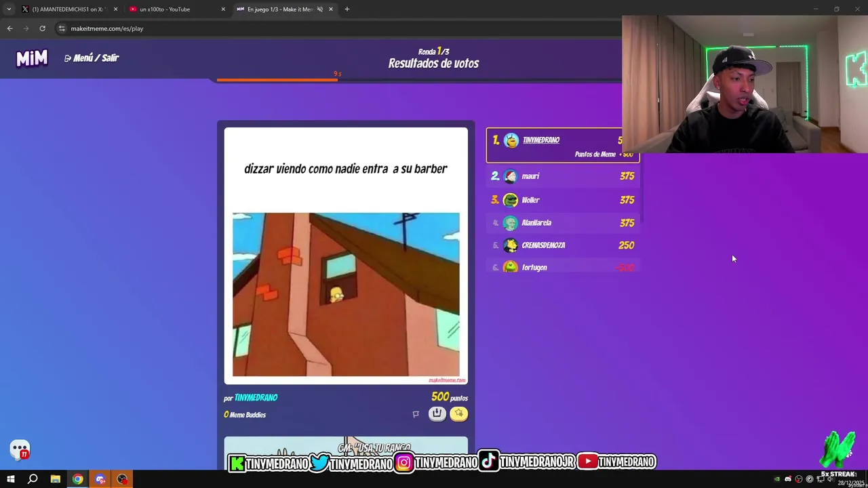View site information icon in address bar
Viewport: 868px width, 488px height.
coord(62,28)
